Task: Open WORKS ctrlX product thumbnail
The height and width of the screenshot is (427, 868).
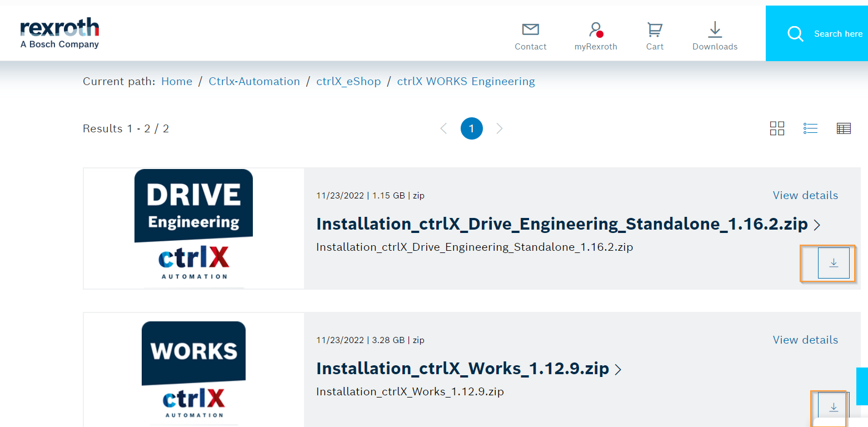Action: [x=193, y=371]
